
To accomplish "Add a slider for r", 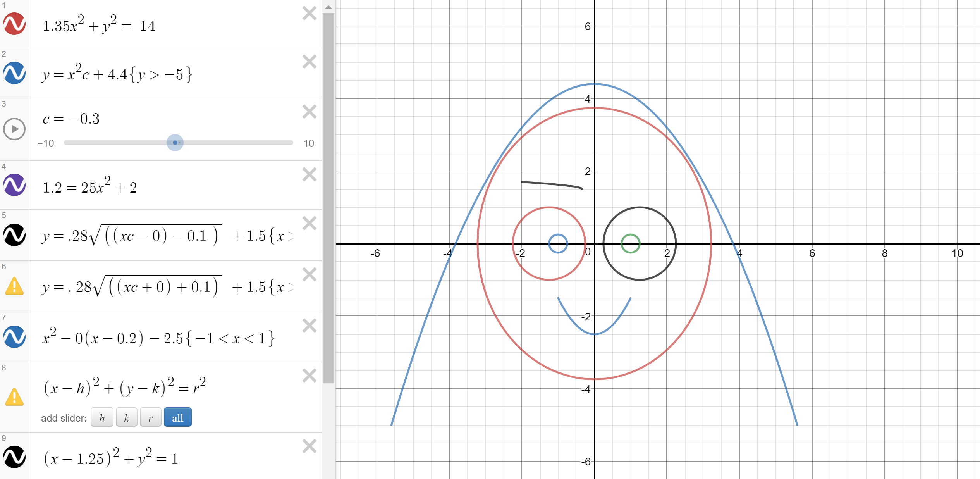I will (150, 417).
